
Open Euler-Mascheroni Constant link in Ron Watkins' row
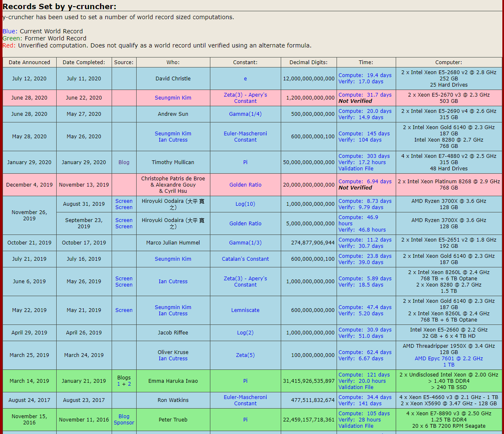pyautogui.click(x=245, y=400)
